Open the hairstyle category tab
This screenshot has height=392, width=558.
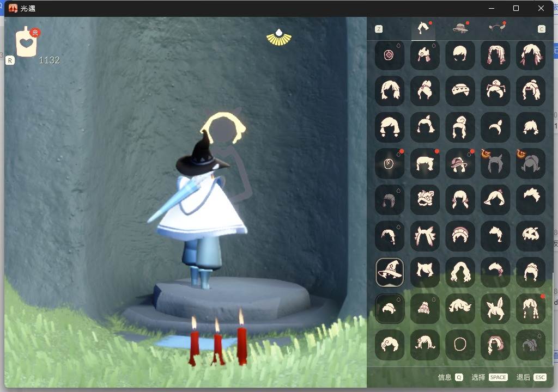tap(423, 28)
